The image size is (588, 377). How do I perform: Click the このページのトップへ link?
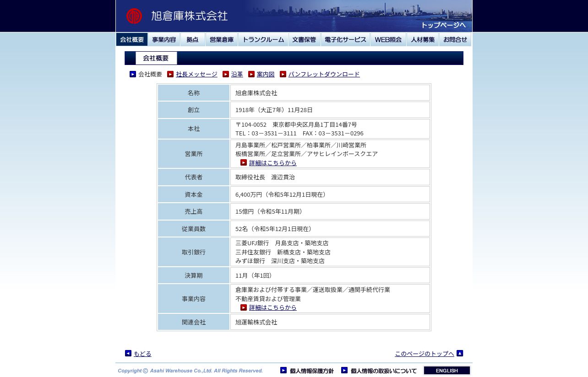[425, 354]
